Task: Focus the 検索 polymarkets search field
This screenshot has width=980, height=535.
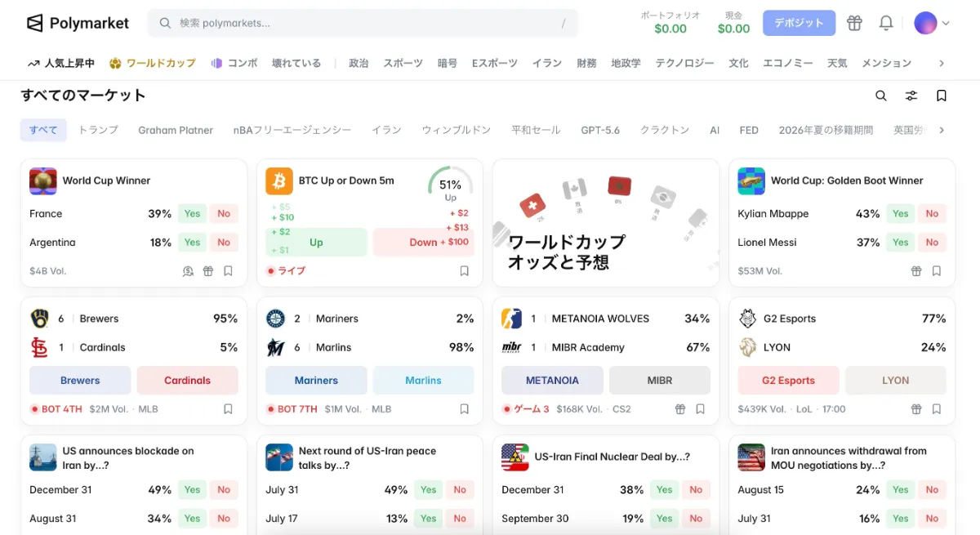Action: coord(363,23)
